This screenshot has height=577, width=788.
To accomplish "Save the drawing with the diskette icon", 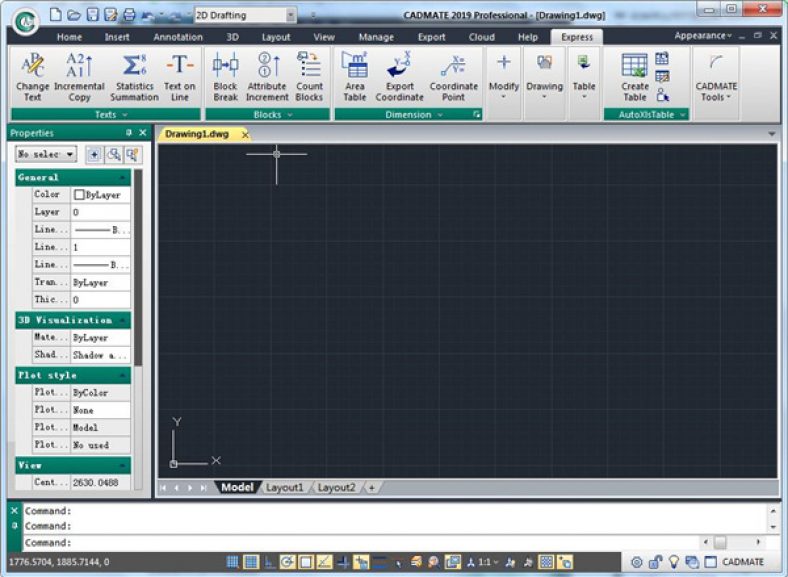I will click(92, 15).
